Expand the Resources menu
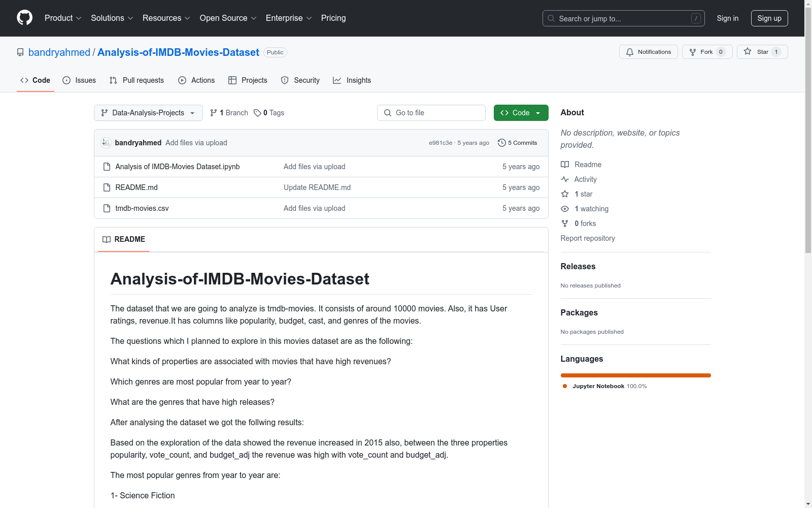 pos(166,18)
